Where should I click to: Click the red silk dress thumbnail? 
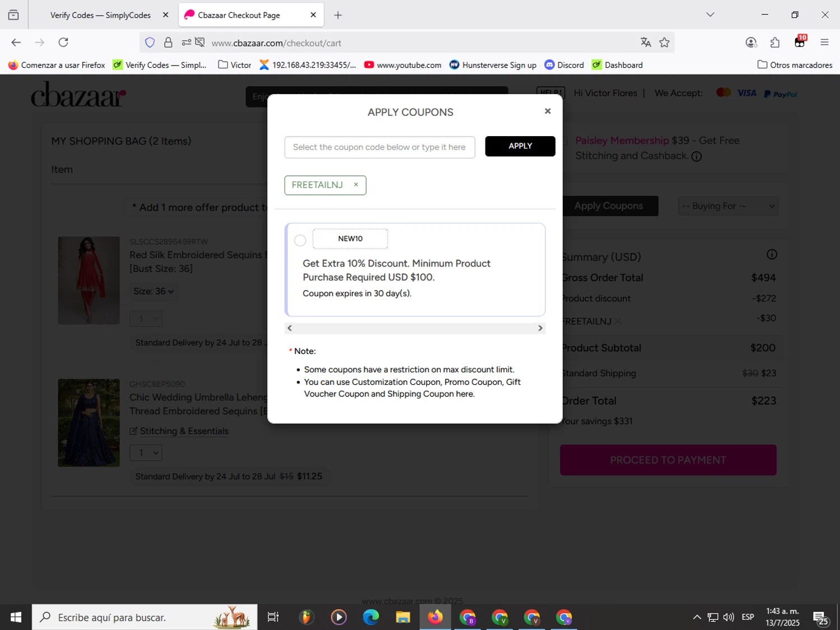point(88,280)
